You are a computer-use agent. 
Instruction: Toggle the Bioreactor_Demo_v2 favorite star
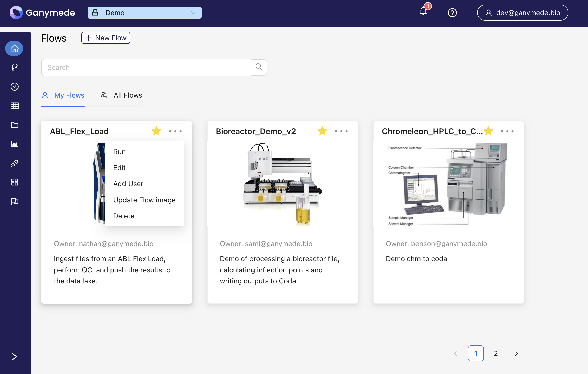click(x=322, y=131)
